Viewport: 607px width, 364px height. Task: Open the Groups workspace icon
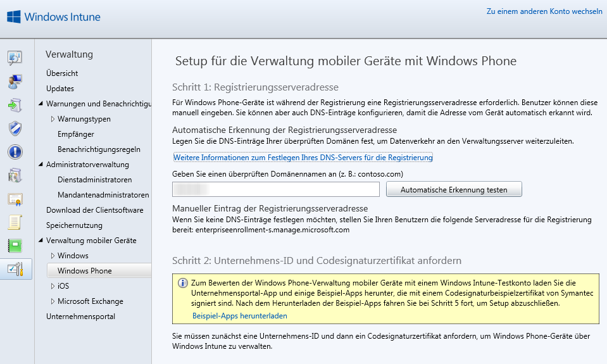[x=15, y=82]
